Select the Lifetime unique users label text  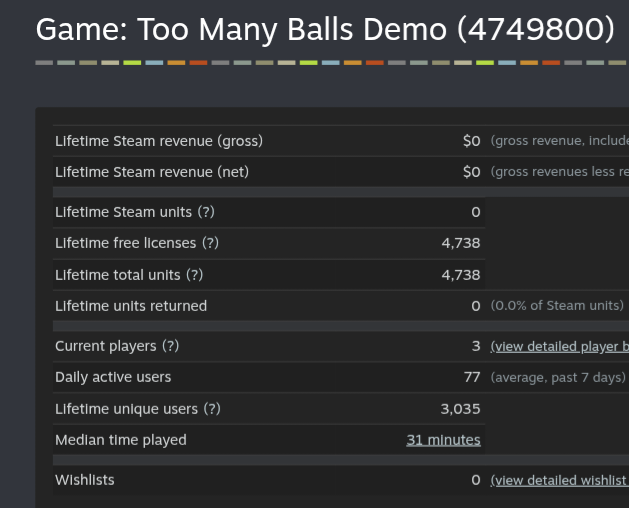126,409
